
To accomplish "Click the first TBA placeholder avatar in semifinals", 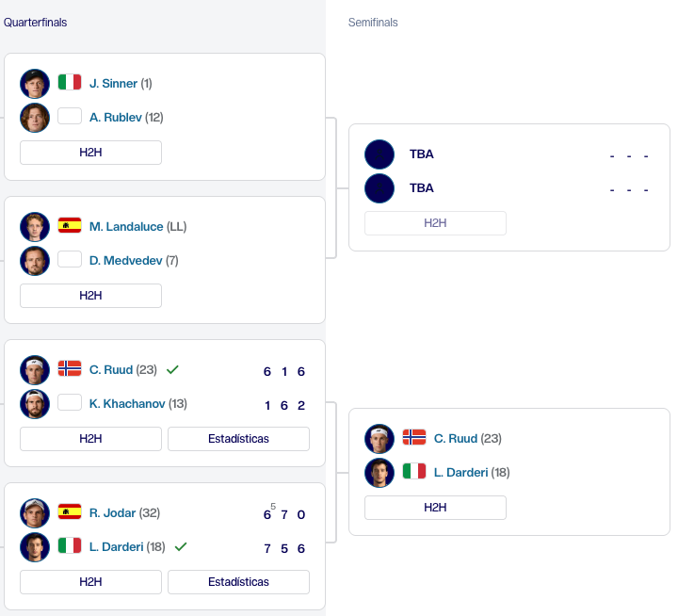I will pos(379,154).
